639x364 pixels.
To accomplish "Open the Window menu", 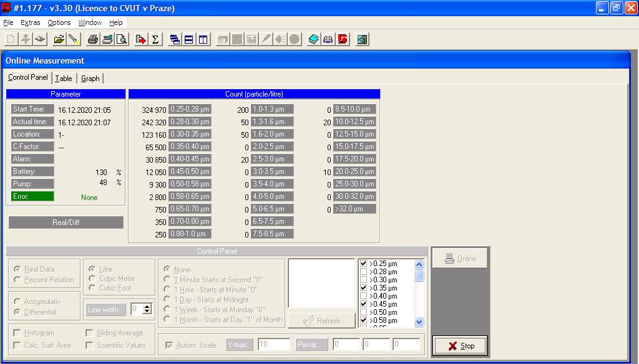I will tap(90, 22).
